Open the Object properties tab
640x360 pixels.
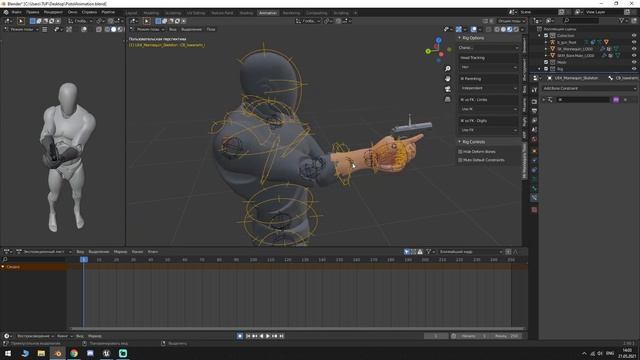click(534, 151)
